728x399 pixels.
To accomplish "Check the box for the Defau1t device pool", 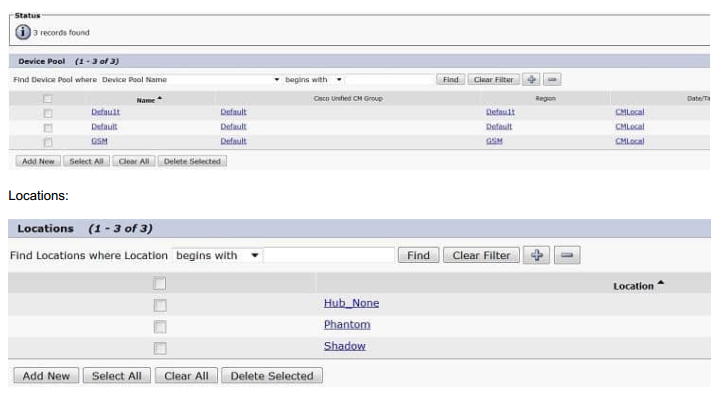I will pos(47,113).
